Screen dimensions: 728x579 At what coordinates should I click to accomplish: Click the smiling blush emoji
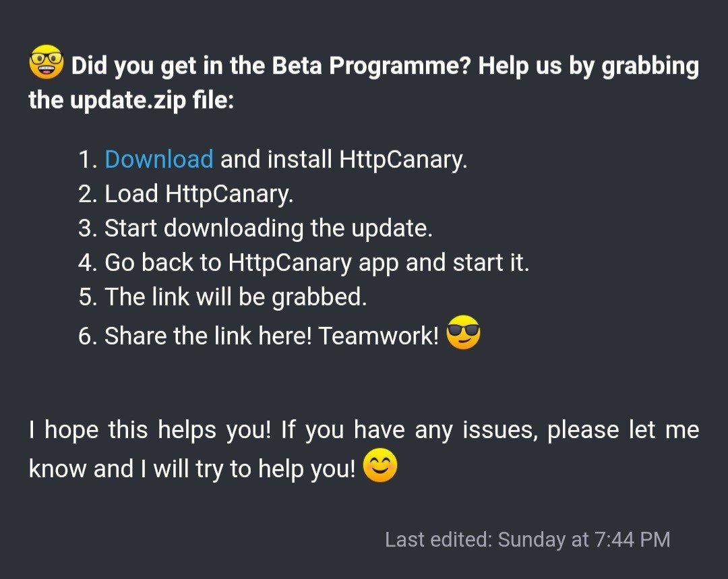click(x=380, y=467)
